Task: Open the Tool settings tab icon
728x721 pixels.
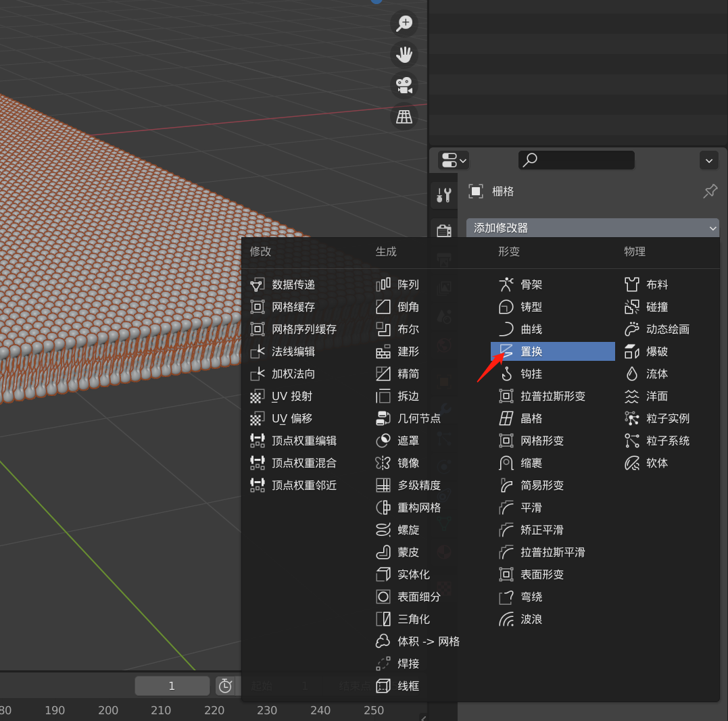Action: click(444, 195)
